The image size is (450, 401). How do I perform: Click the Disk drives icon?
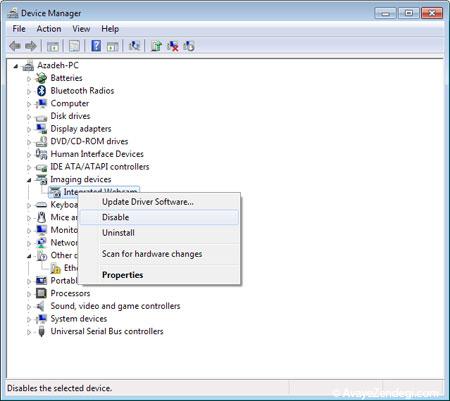click(41, 117)
